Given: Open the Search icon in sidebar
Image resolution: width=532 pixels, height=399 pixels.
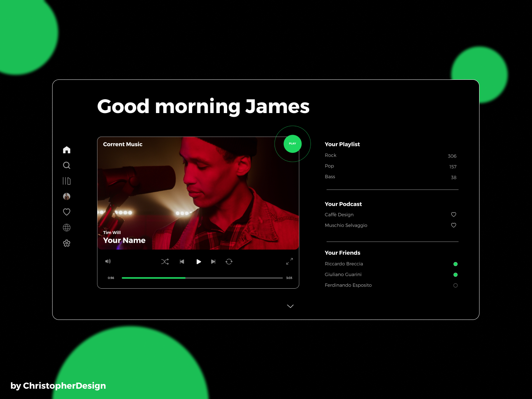Looking at the screenshot, I should [x=66, y=165].
